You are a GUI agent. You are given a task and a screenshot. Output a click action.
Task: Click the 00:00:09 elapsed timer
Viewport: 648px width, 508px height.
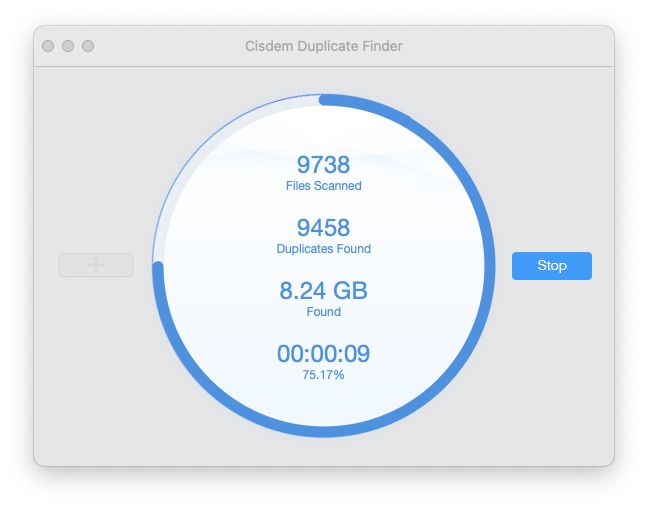click(x=323, y=354)
